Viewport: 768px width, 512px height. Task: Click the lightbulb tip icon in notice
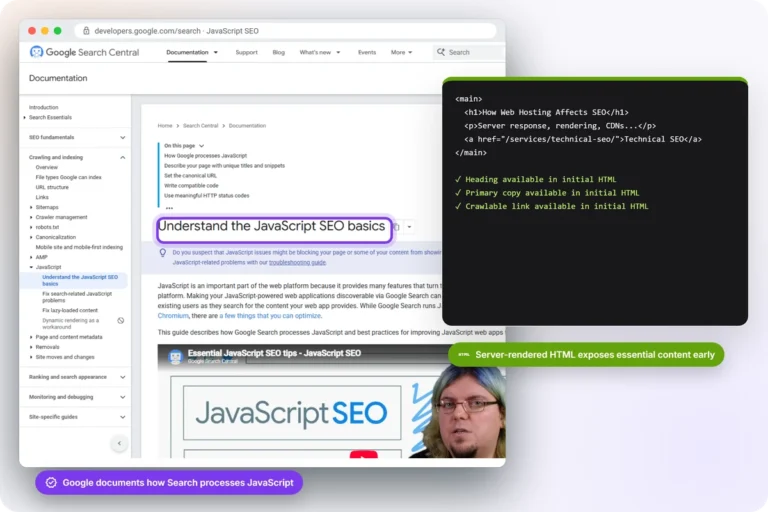coord(163,253)
